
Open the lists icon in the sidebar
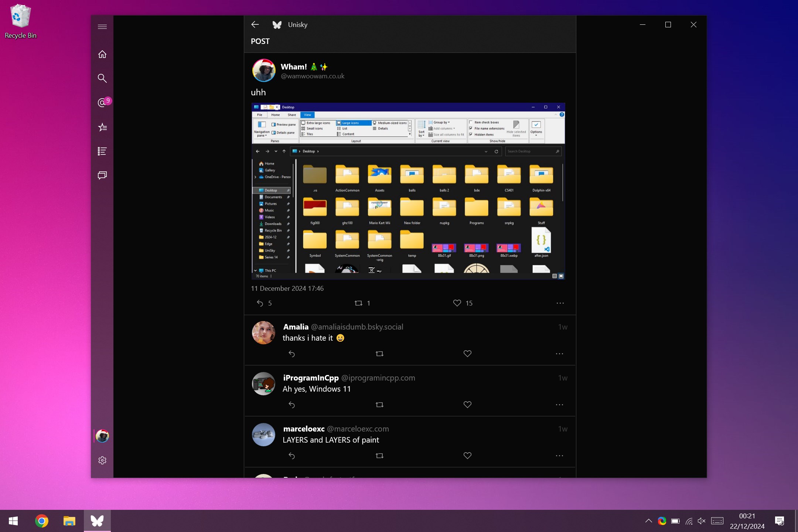tap(102, 151)
